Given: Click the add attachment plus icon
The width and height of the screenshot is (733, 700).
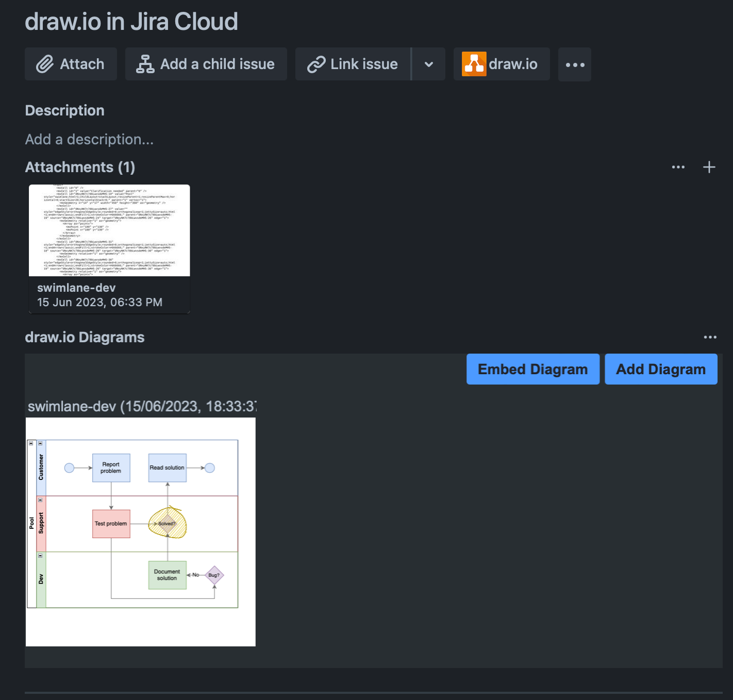Looking at the screenshot, I should [x=709, y=166].
